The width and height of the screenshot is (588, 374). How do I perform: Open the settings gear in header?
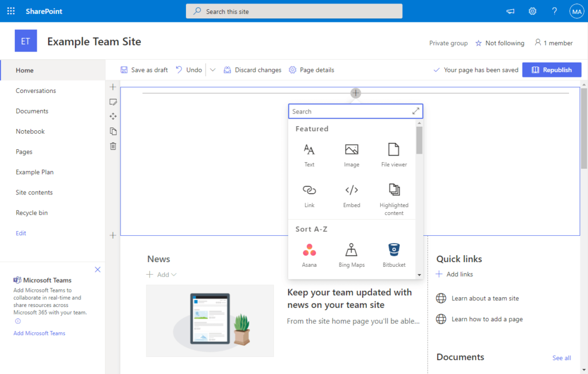[532, 11]
